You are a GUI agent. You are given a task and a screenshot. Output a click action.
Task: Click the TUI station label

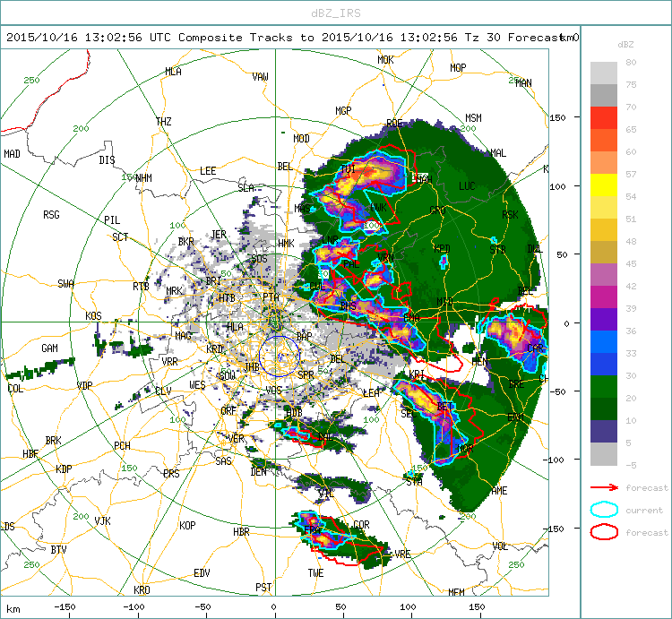(x=348, y=168)
